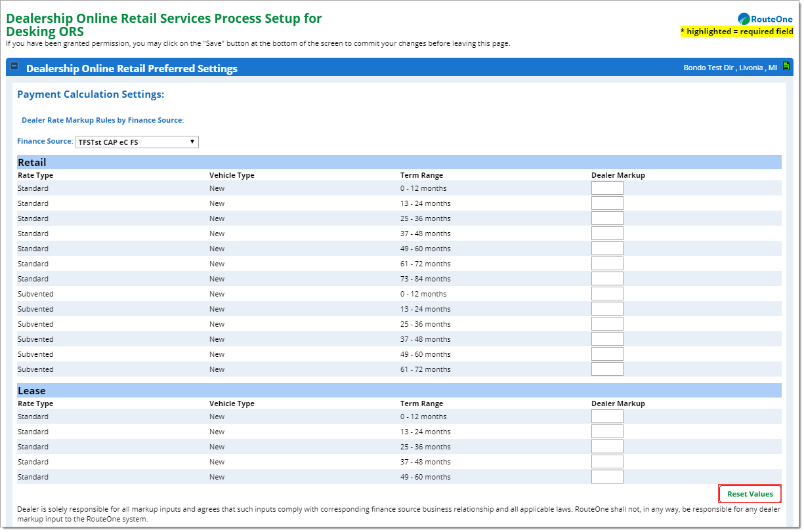Click Lease Rate Type column header
Screen dimensions: 804x532
coord(35,403)
